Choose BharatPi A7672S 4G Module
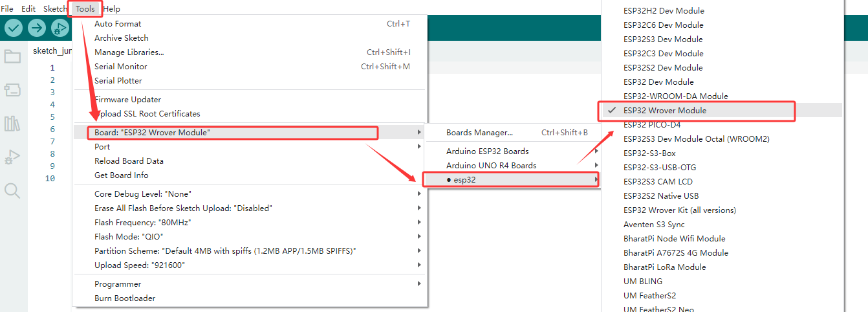The height and width of the screenshot is (312, 868). click(x=722, y=253)
